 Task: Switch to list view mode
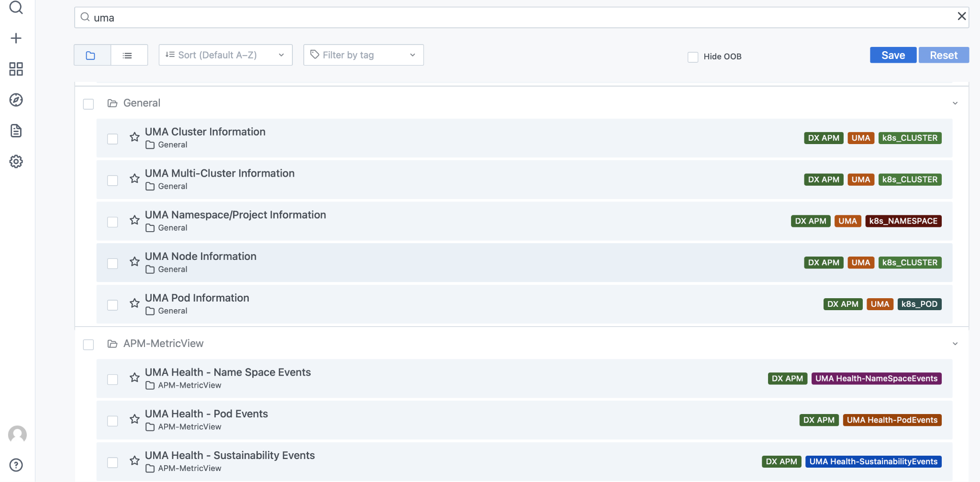tap(128, 55)
